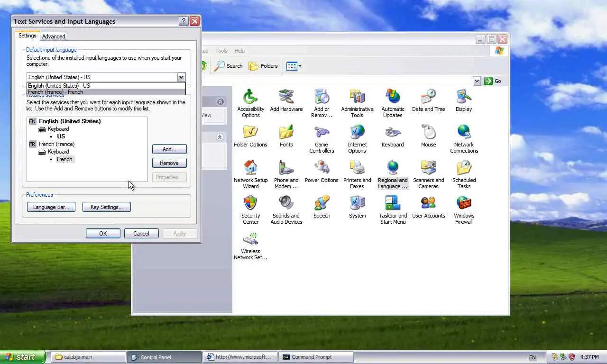Collapse the lower side panel chevron
607x364 pixels.
tap(220, 137)
